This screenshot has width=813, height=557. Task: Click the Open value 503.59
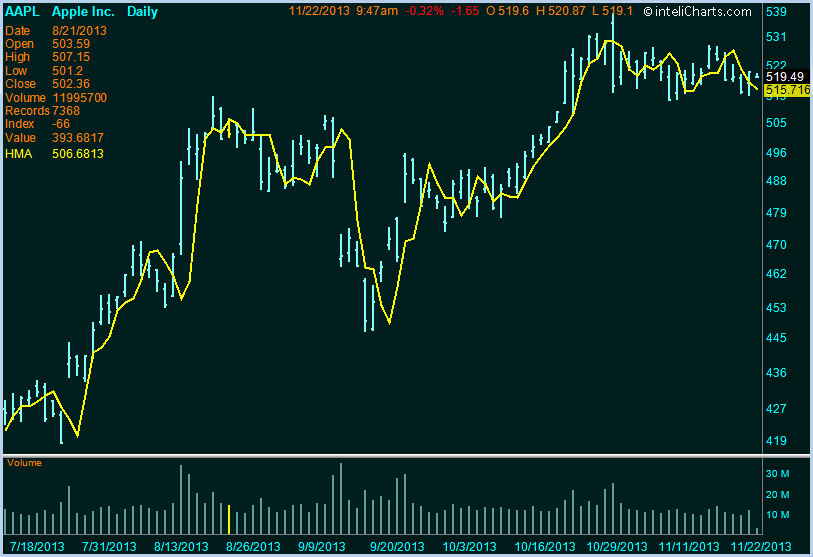71,44
